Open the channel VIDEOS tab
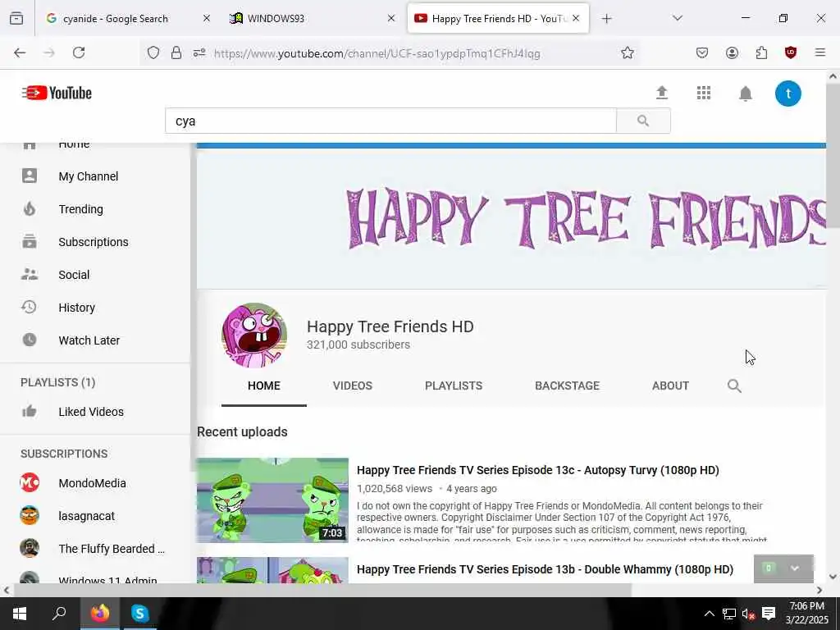 [x=352, y=386]
